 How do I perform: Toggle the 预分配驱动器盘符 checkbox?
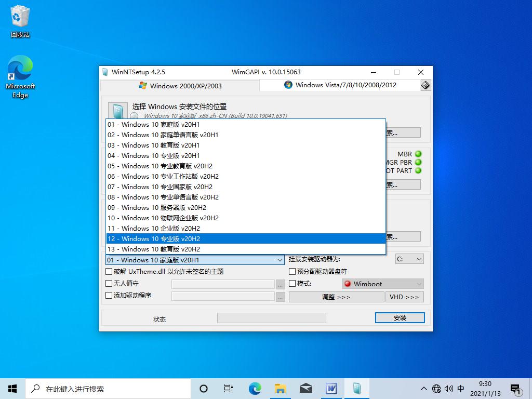point(292,271)
